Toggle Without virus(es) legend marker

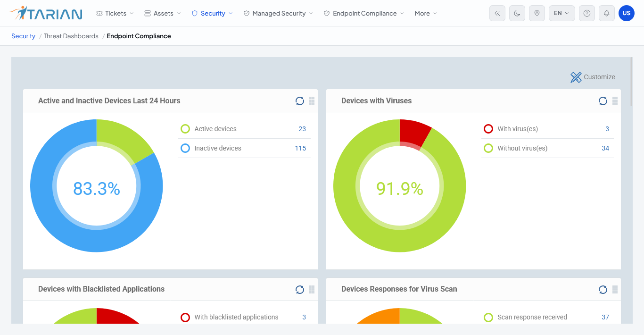point(488,148)
